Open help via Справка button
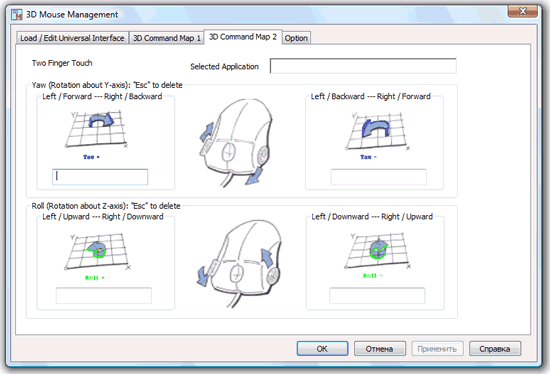Viewport: 550px width, 374px height. point(495,349)
